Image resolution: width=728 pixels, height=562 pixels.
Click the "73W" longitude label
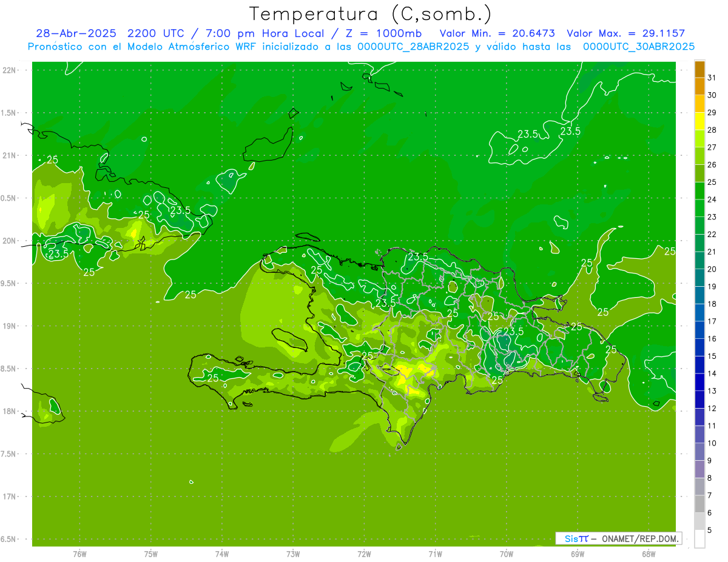point(293,554)
